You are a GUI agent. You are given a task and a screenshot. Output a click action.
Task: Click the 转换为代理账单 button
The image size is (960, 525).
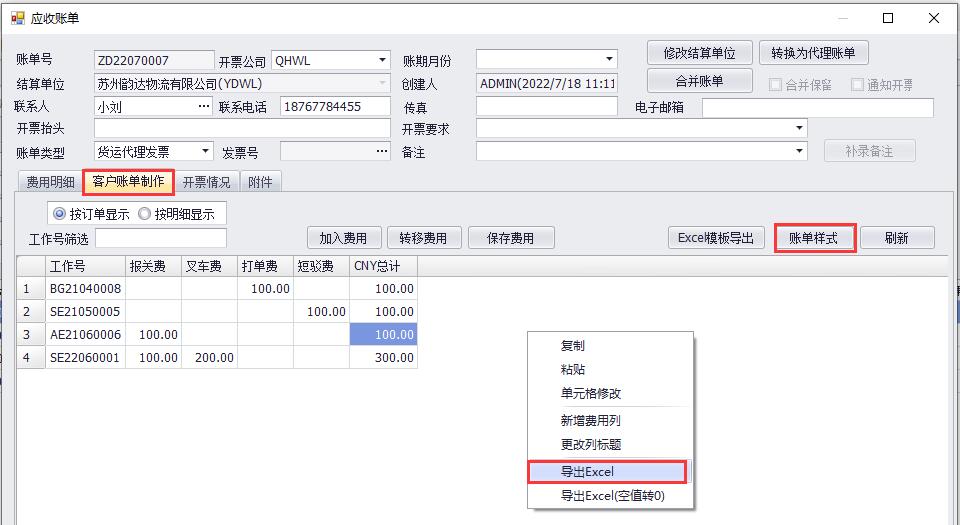814,53
